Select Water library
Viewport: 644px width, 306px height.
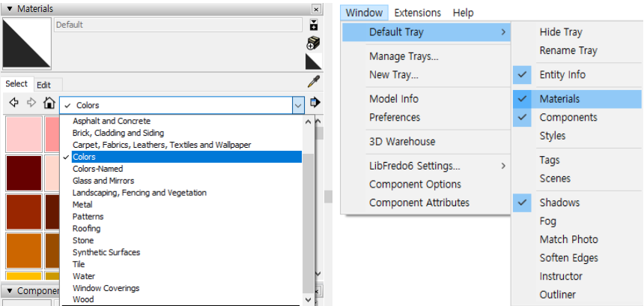tap(186, 276)
